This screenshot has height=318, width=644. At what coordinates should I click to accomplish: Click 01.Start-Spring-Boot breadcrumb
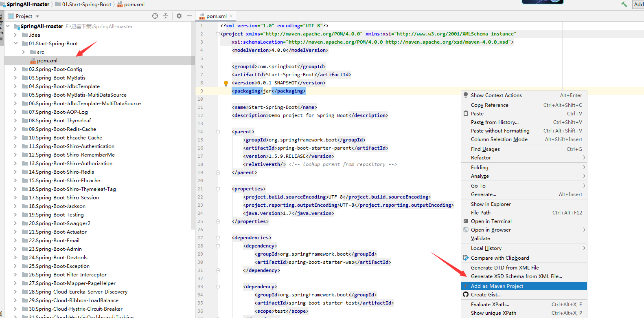click(83, 4)
